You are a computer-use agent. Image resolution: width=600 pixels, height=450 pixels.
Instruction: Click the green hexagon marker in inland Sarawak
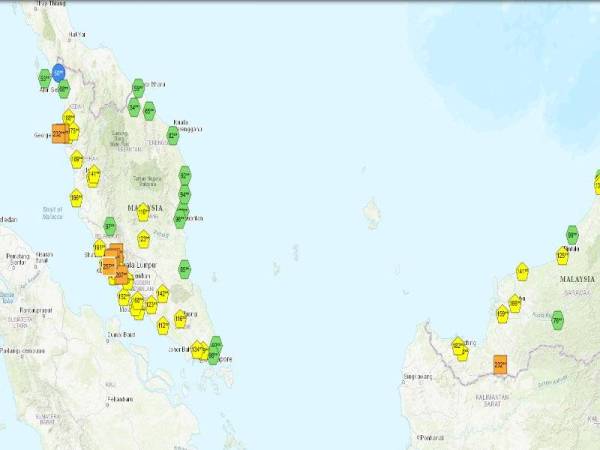click(x=557, y=320)
